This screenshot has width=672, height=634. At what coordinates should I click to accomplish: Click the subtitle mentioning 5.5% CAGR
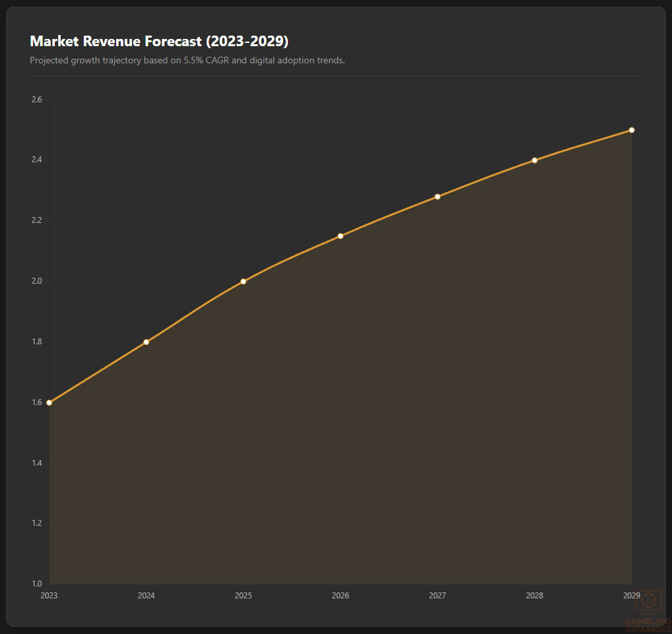click(x=187, y=61)
